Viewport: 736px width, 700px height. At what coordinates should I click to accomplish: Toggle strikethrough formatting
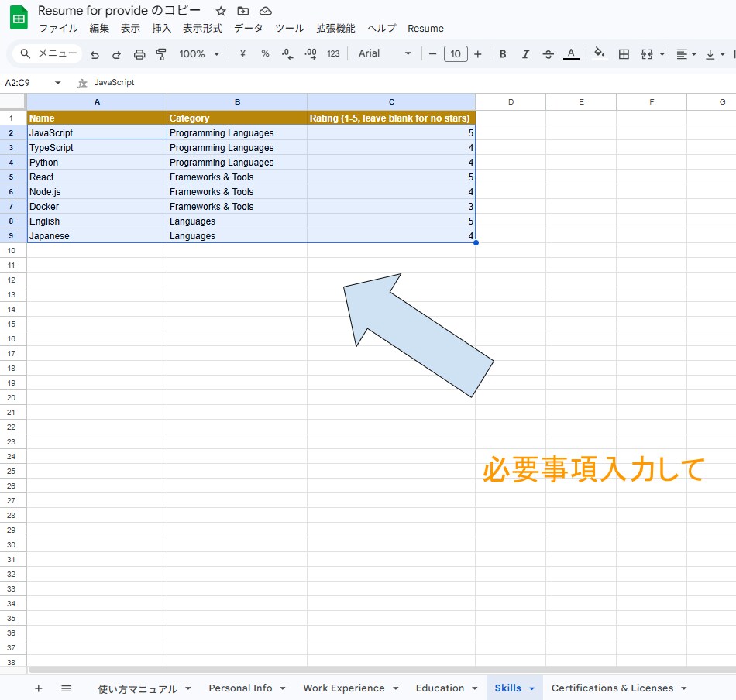[549, 54]
